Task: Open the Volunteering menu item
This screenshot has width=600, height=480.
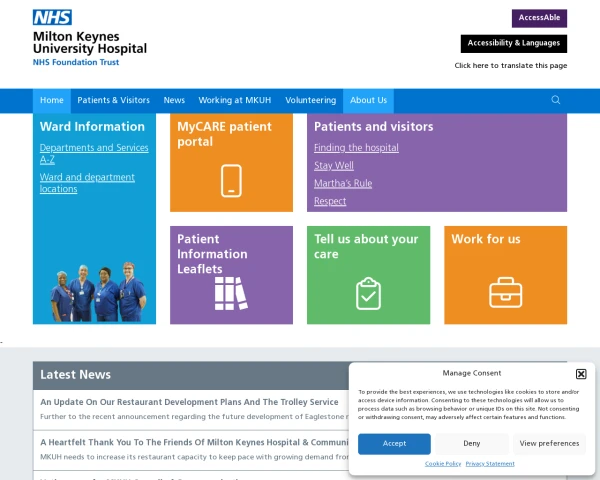Action: pyautogui.click(x=310, y=100)
